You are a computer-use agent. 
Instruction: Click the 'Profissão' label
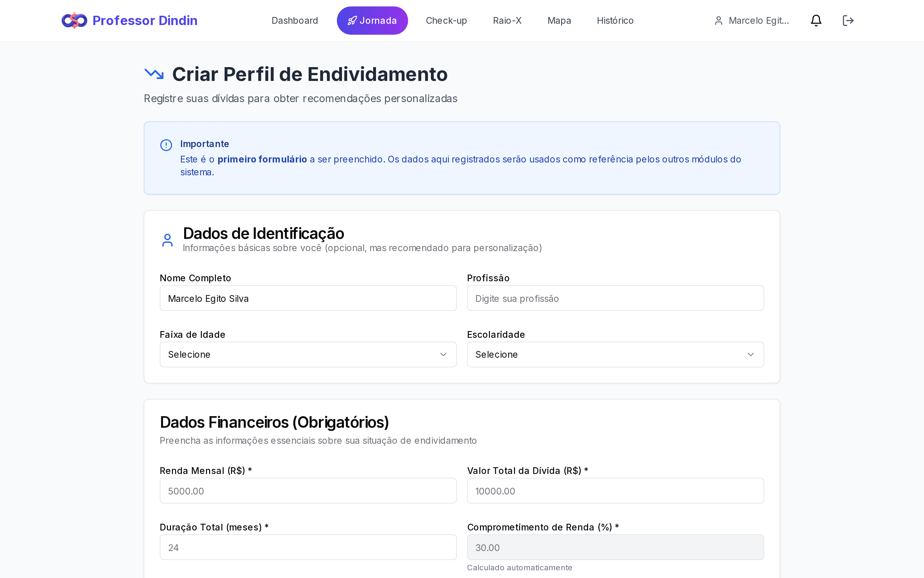coord(488,278)
